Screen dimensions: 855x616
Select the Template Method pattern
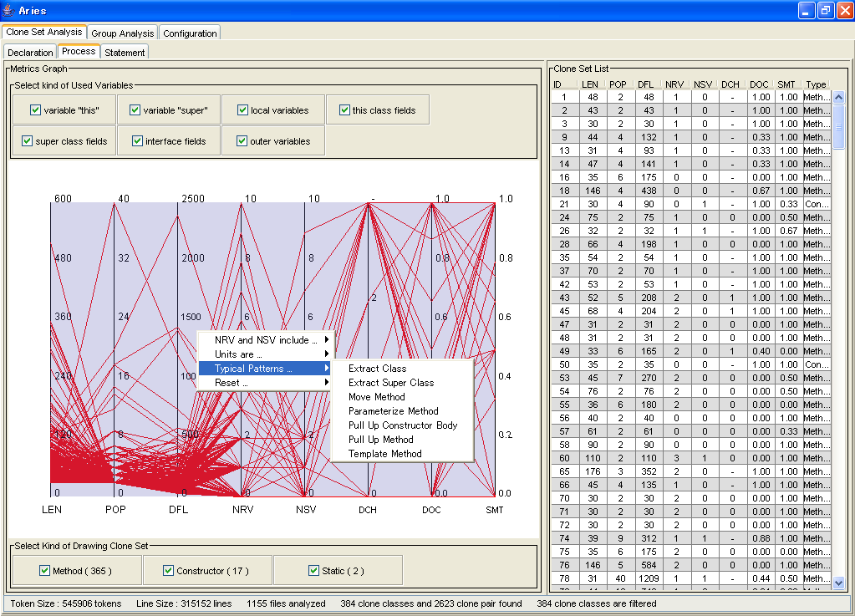(385, 454)
